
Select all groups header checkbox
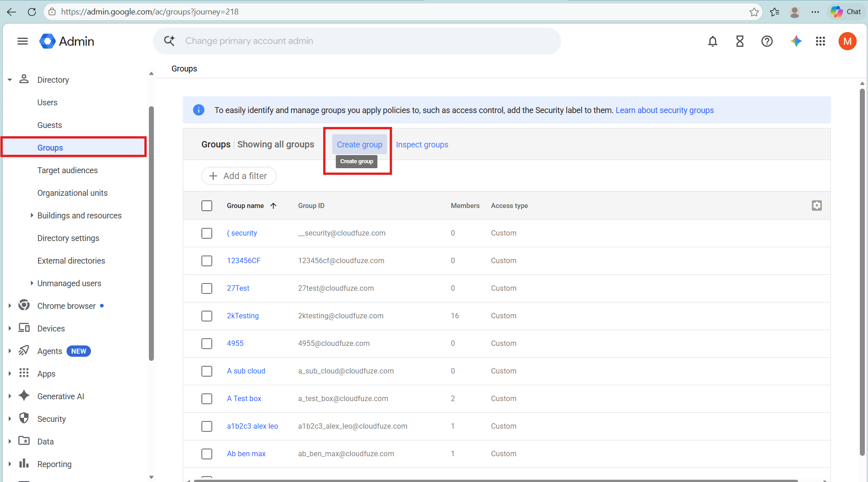tap(207, 206)
